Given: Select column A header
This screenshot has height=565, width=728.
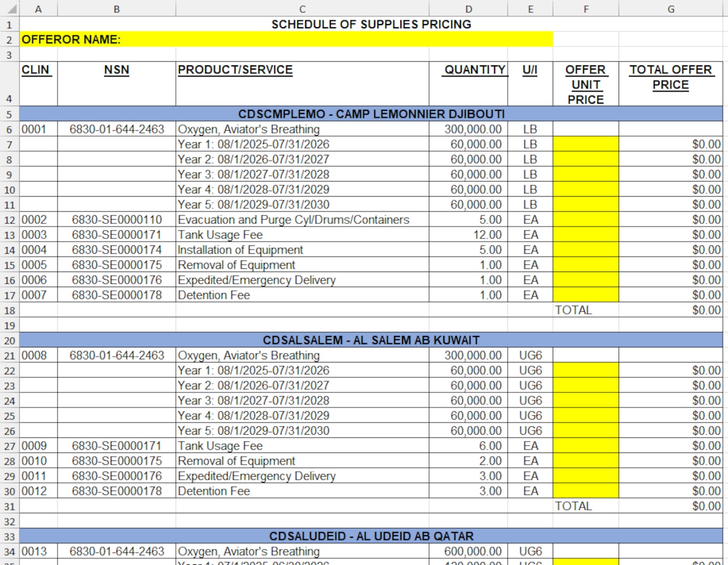Looking at the screenshot, I should click(x=39, y=8).
